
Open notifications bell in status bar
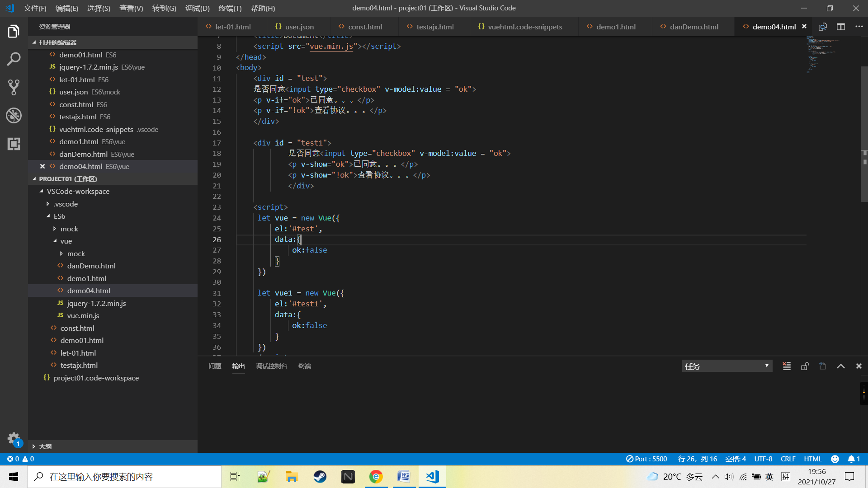[x=854, y=459]
